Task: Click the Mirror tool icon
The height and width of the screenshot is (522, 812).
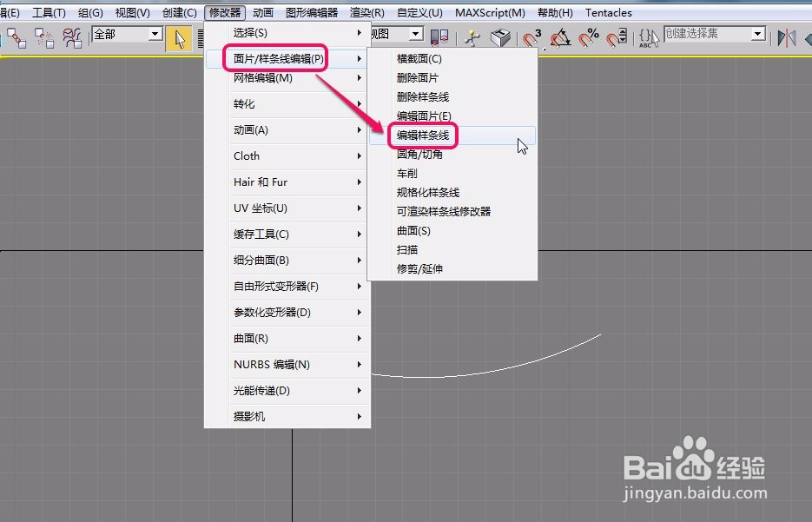Action: pos(786,38)
